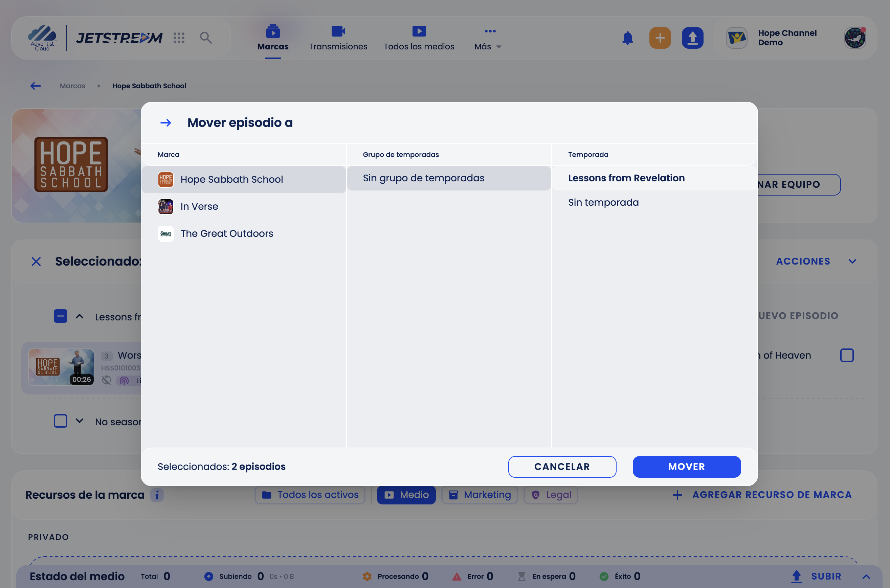Click the hidden-visibility icon on episode row
This screenshot has width=890, height=588.
107,380
